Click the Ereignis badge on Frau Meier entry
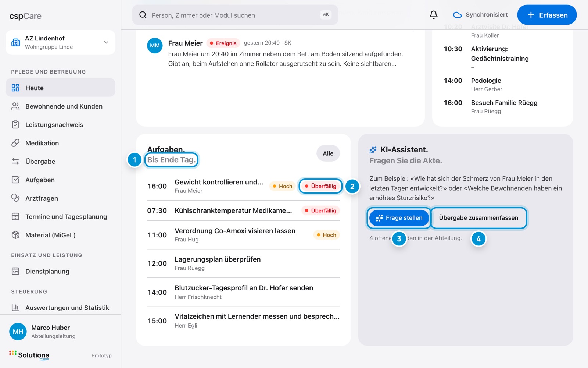Screen dimensions: 588x368 click(x=223, y=43)
